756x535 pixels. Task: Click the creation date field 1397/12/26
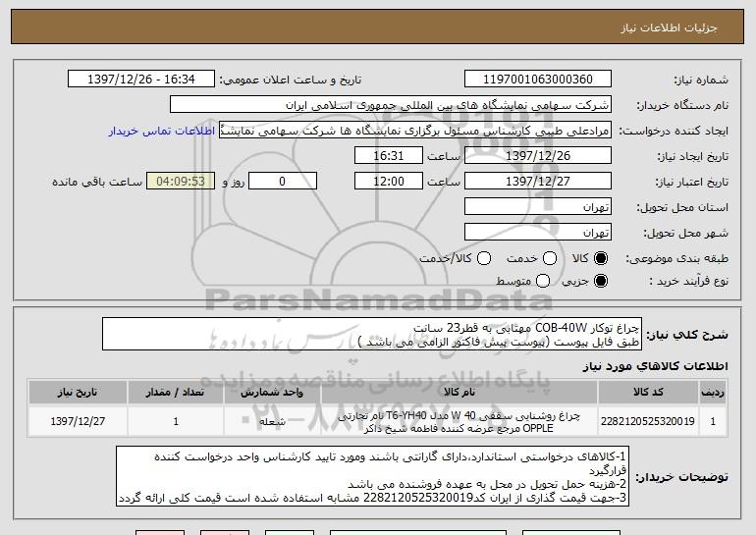point(538,156)
